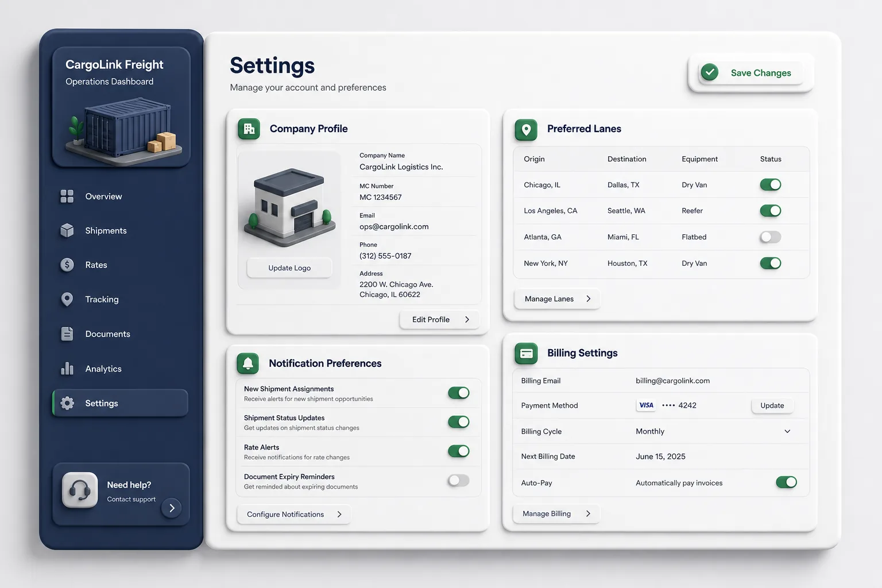Image resolution: width=882 pixels, height=588 pixels.
Task: Click the arrow on Need help card
Action: point(172,508)
